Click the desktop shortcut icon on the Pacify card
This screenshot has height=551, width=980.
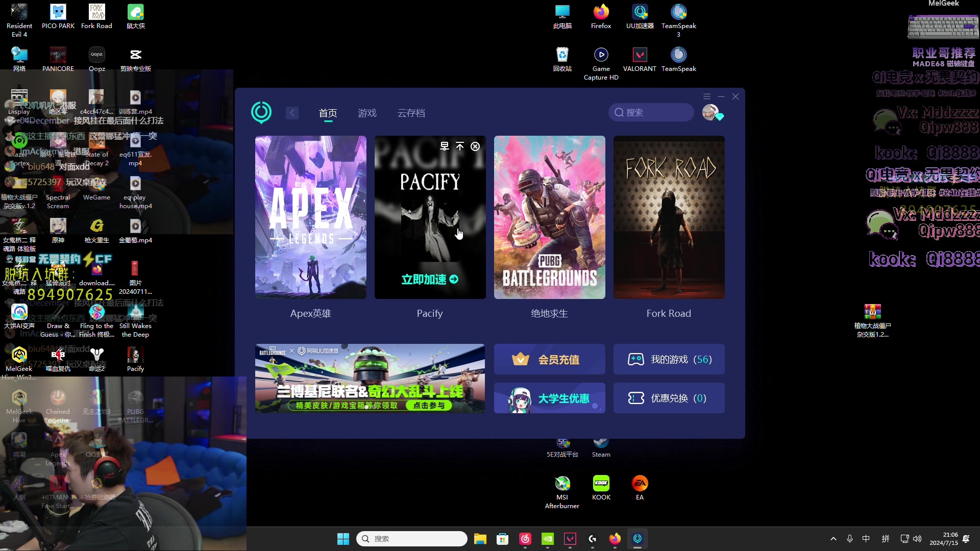pos(445,146)
